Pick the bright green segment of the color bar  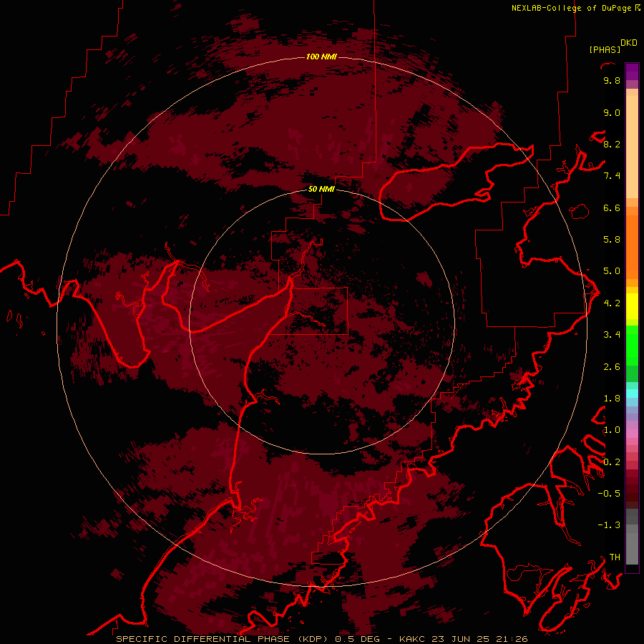click(632, 345)
